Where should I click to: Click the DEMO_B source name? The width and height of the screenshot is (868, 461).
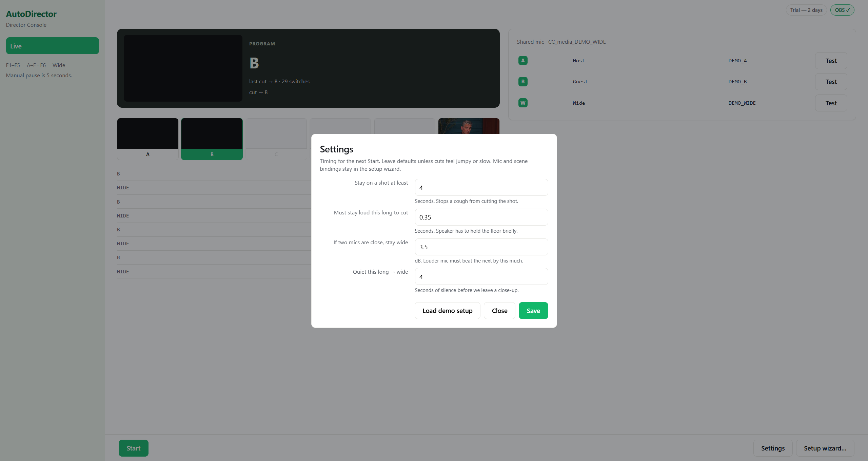737,82
